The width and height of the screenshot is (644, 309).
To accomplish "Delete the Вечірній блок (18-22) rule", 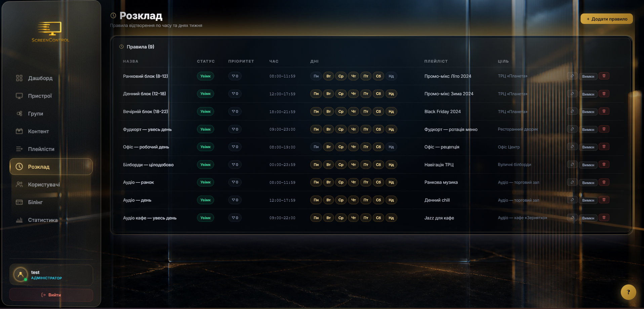I will [604, 111].
